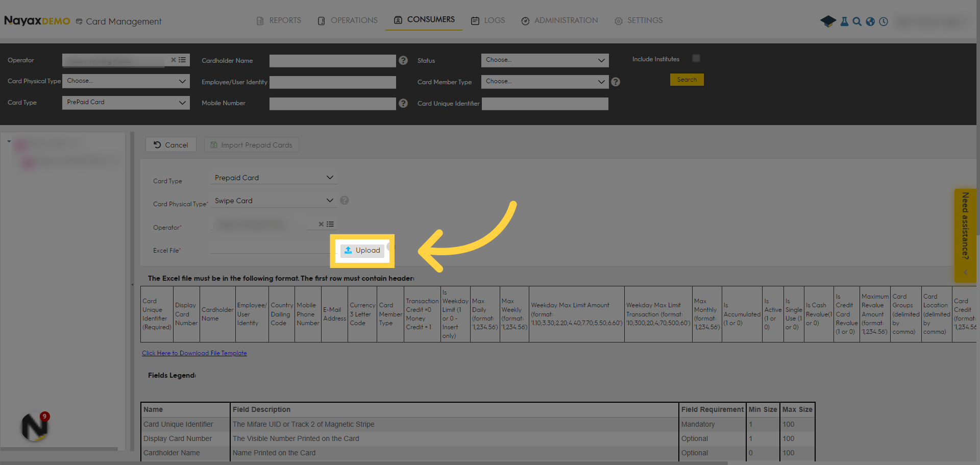Click the card icon beside Card Management title
The image size is (980, 465).
pyautogui.click(x=79, y=21)
